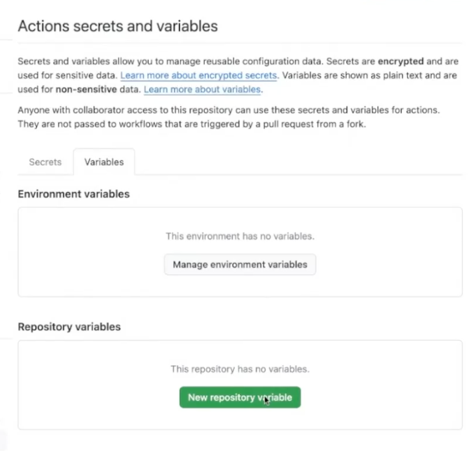Screen dimensions: 476x451
Task: Click the bold word 'encrypted'
Action: click(401, 62)
